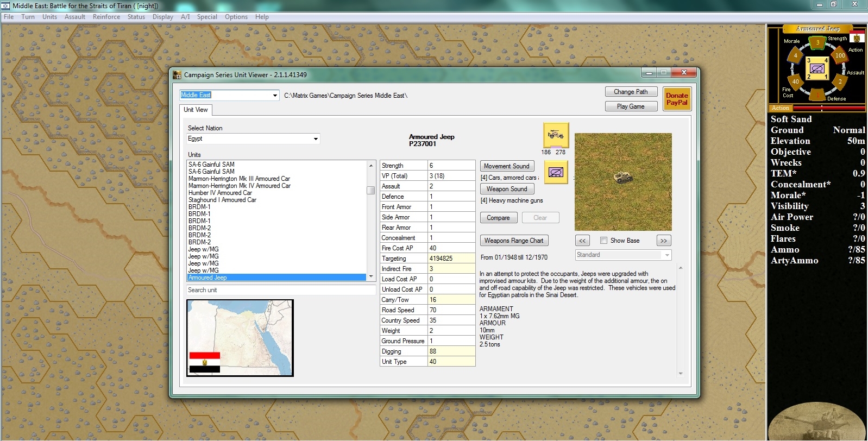Click the description scroll up arrow

click(x=681, y=268)
